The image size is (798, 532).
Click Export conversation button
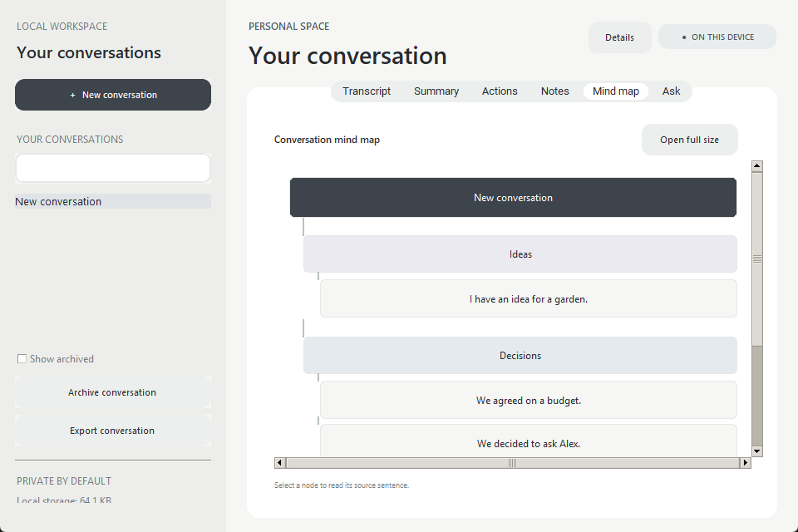click(x=113, y=431)
